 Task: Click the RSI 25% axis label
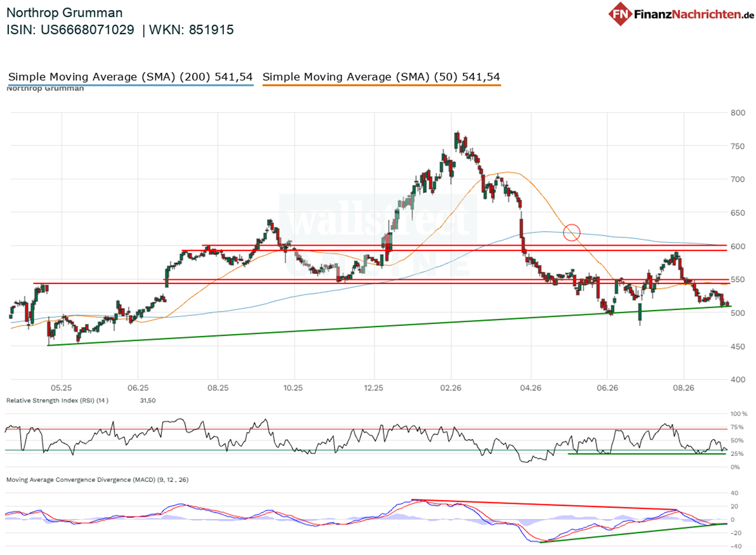pos(738,453)
